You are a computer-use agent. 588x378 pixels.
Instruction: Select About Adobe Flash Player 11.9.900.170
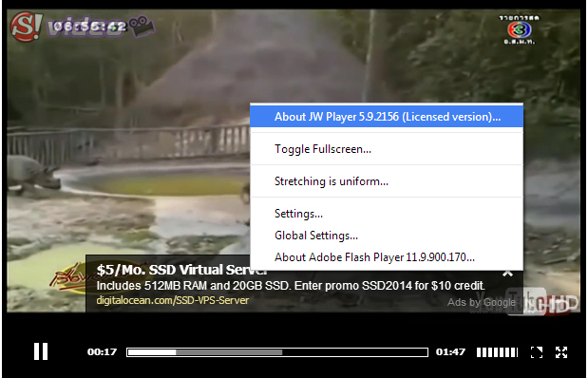coord(387,256)
